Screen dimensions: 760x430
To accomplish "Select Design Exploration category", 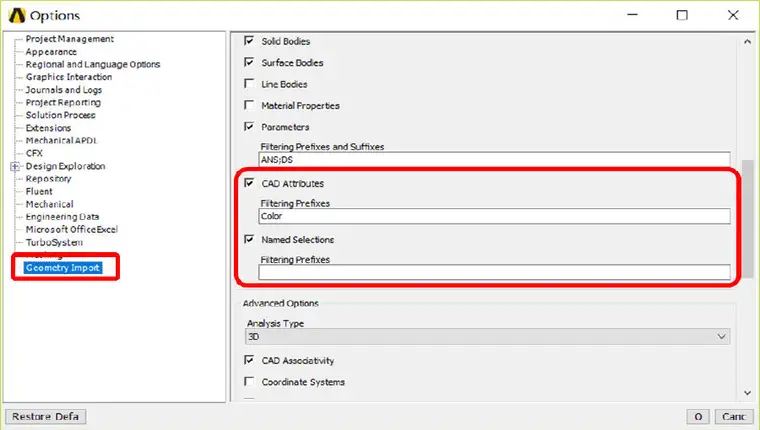I will (x=65, y=166).
